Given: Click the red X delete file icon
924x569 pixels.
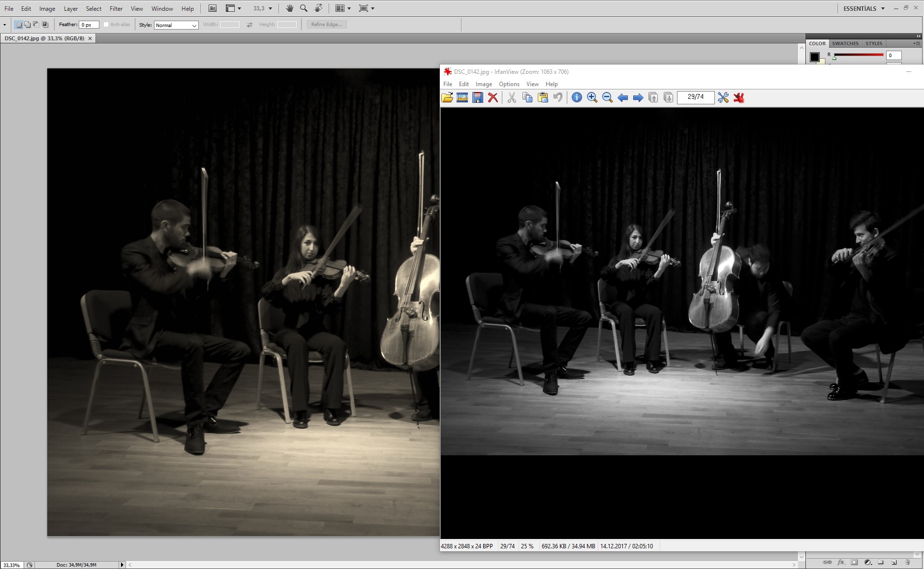Looking at the screenshot, I should (493, 97).
